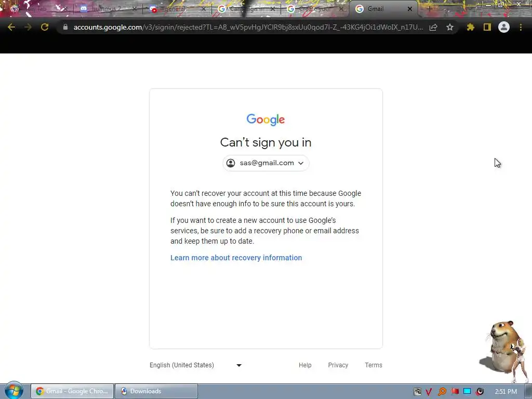This screenshot has width=532, height=399.
Task: Expand the sas@gmail.com account chooser
Action: (265, 163)
